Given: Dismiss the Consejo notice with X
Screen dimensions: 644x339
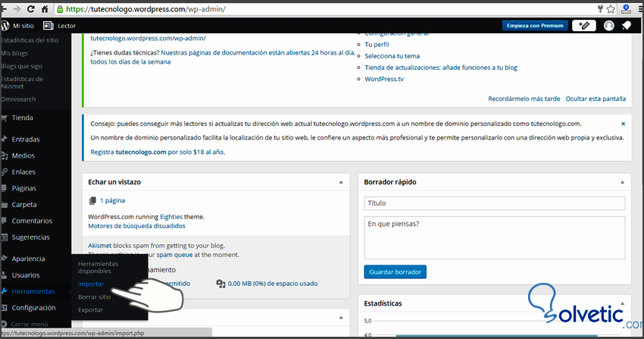Looking at the screenshot, I should click(x=623, y=124).
